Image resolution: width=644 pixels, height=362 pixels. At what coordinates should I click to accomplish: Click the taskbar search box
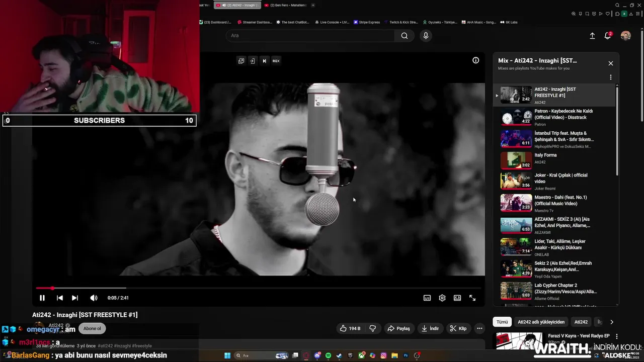261,355
